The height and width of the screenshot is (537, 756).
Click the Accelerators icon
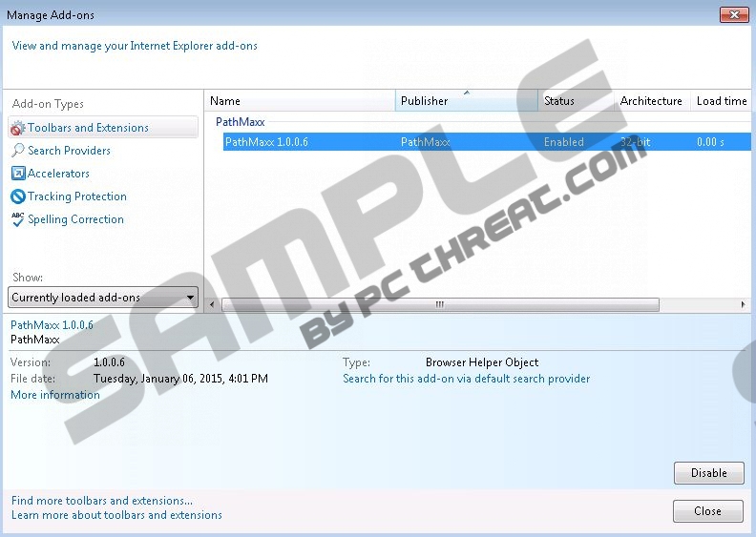click(18, 174)
